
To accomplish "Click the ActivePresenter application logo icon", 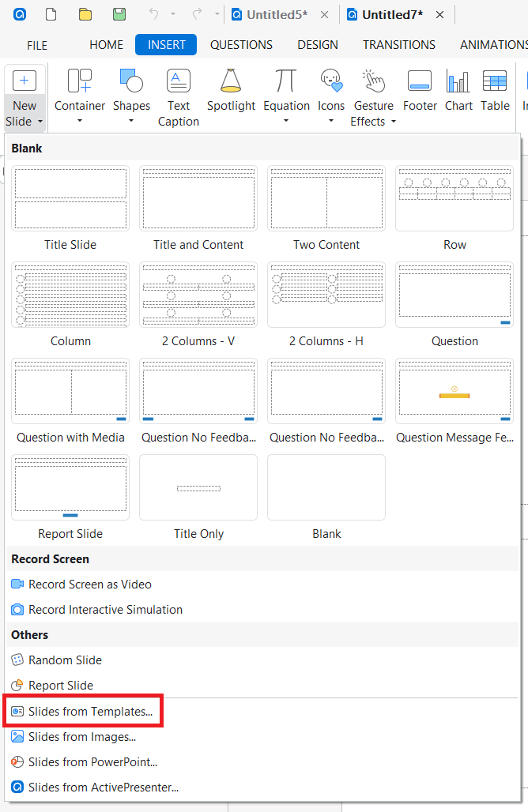I will pos(20,14).
